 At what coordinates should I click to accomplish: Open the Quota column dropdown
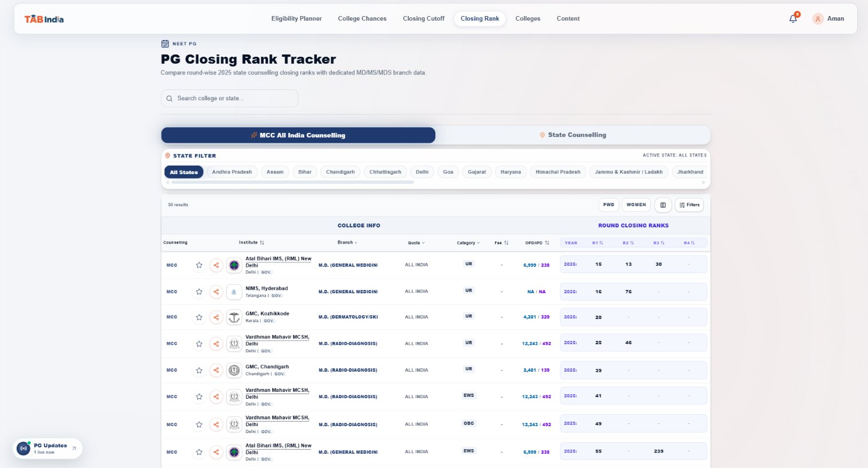(x=416, y=243)
